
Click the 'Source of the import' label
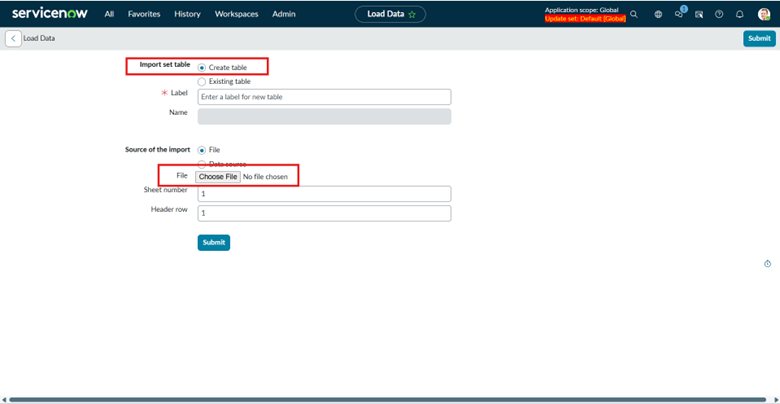pyautogui.click(x=157, y=150)
